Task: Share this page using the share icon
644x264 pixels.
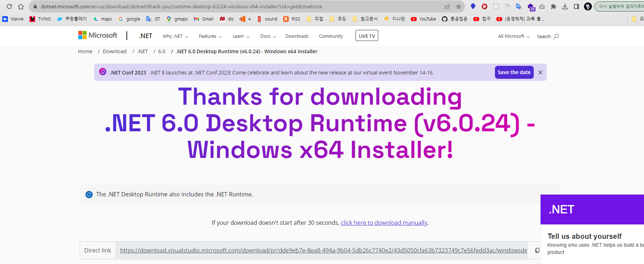Action: [447, 6]
